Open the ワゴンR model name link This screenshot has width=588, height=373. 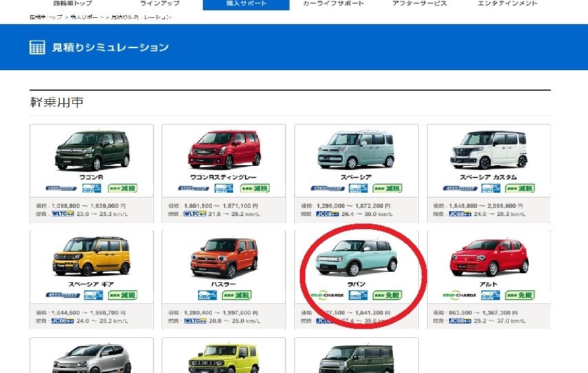pyautogui.click(x=91, y=177)
